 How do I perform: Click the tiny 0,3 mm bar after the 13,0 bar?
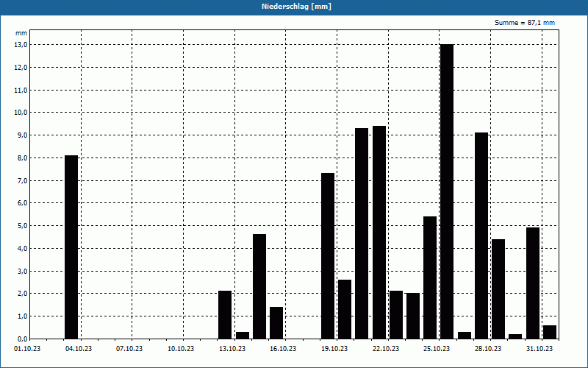tap(465, 336)
